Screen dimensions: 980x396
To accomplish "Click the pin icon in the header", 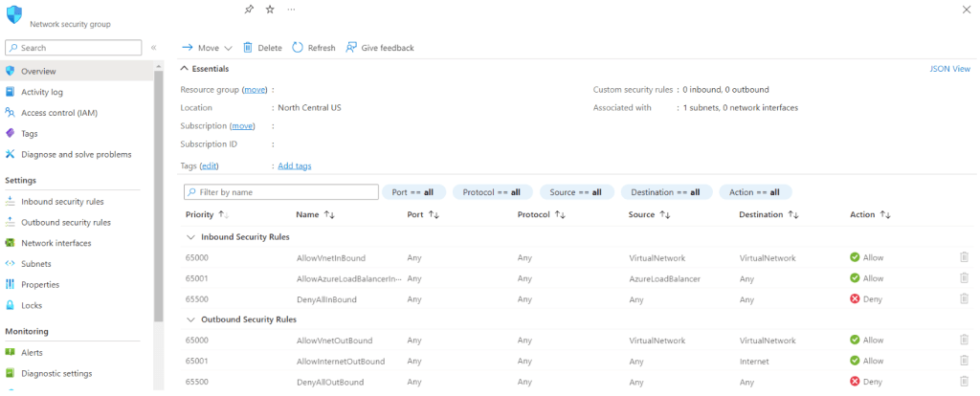I will click(x=249, y=9).
